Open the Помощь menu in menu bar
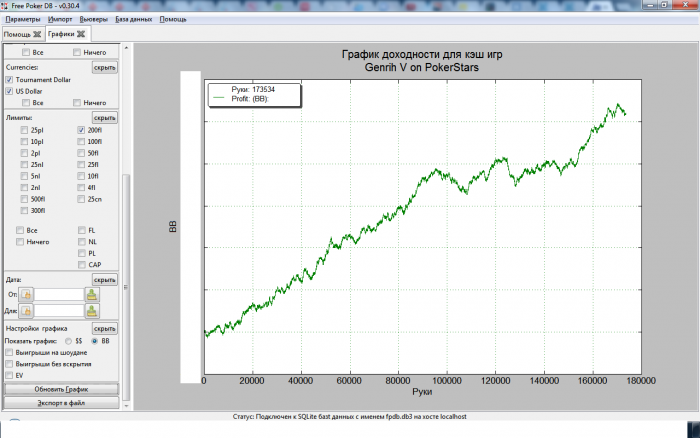Screen dimensions: 700x438 [173, 19]
